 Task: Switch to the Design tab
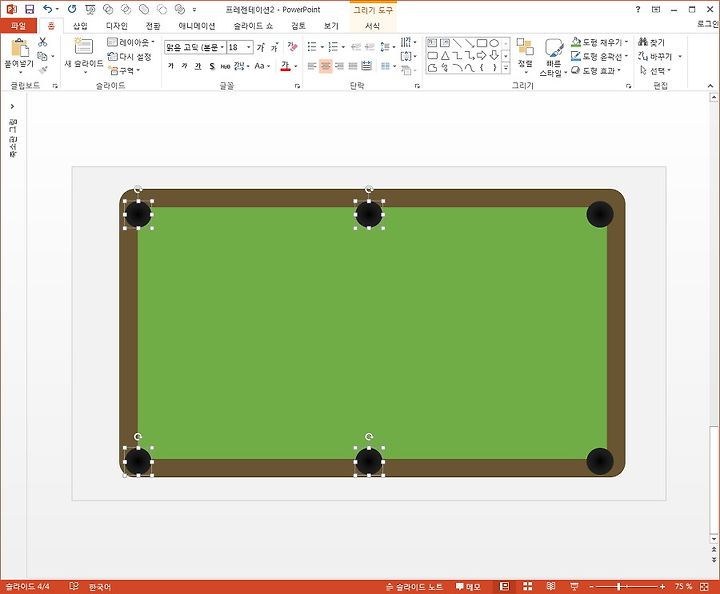click(117, 26)
